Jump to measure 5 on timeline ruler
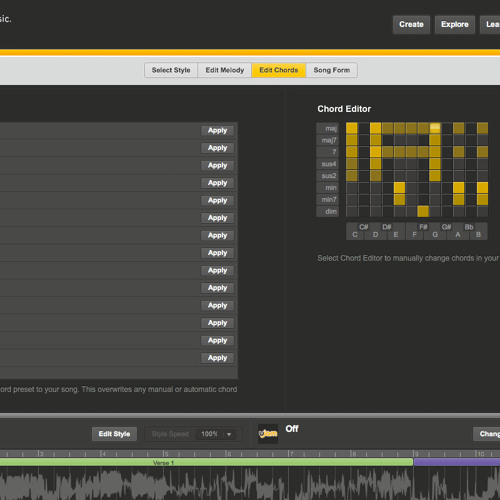500x500 pixels. coord(166,454)
